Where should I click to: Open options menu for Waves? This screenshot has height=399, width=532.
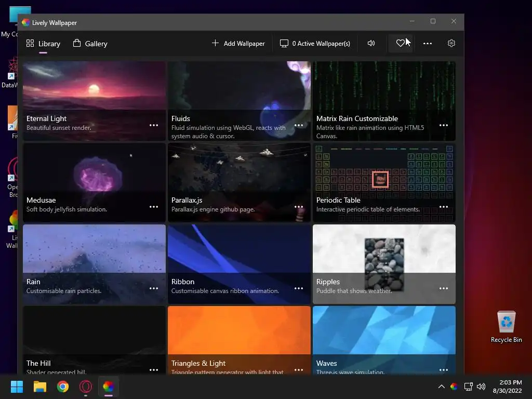coord(444,370)
